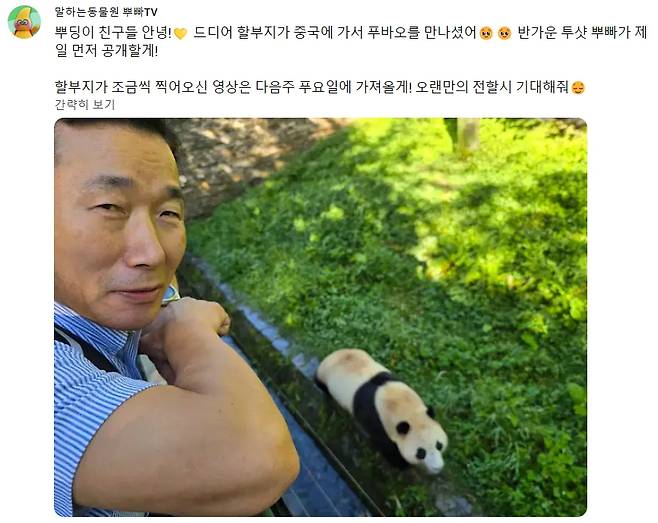
Task: Click the 말하는동물원 뿌빠TV channel name
Action: (x=106, y=12)
